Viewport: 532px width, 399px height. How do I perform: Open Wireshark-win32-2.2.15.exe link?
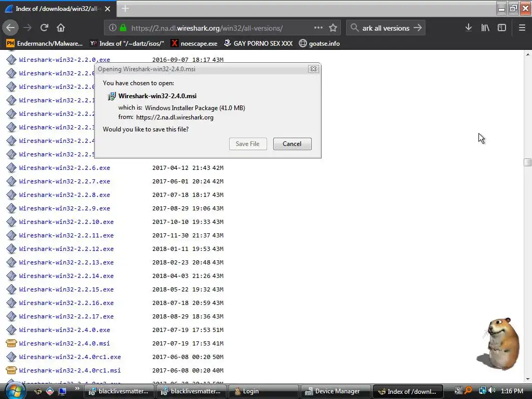66,290
